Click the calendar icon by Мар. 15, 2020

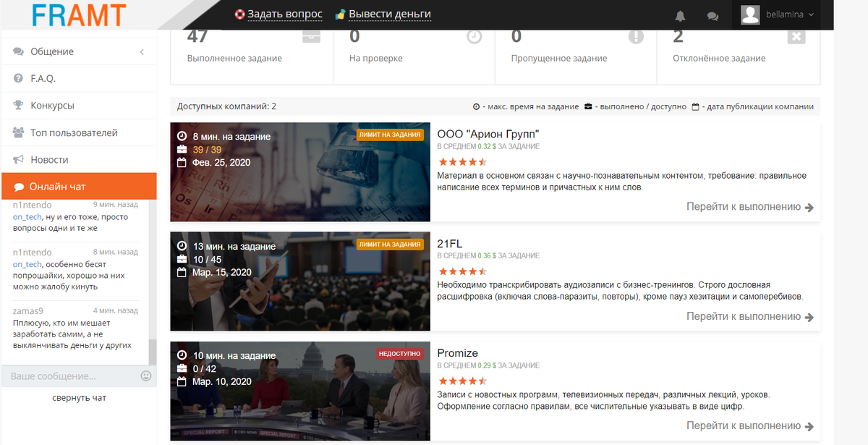pyautogui.click(x=182, y=272)
